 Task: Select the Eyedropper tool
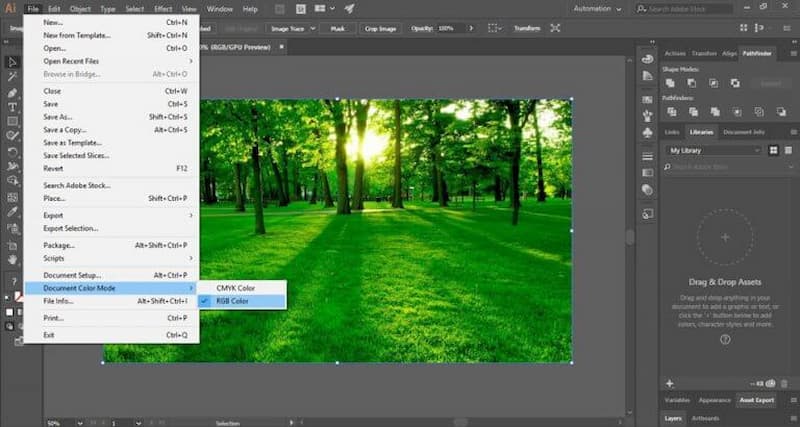click(x=12, y=212)
